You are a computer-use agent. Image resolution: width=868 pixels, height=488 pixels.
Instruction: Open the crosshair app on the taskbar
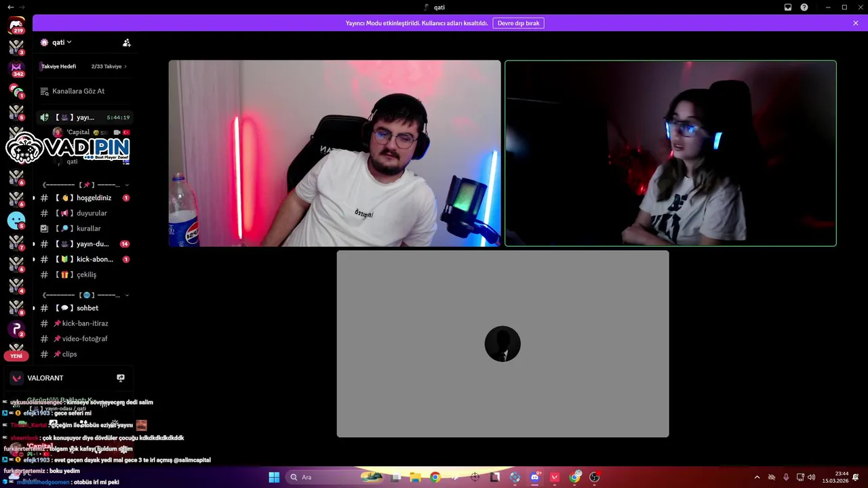[475, 477]
